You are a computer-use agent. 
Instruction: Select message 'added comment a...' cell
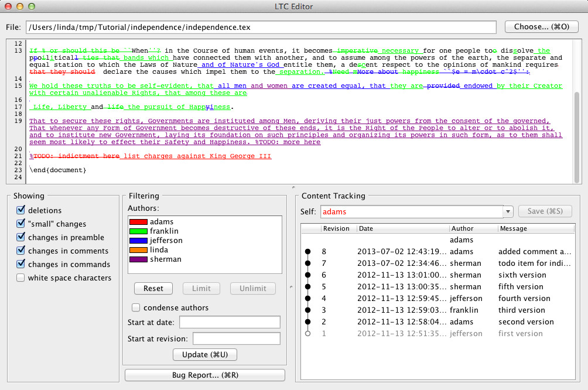point(535,252)
